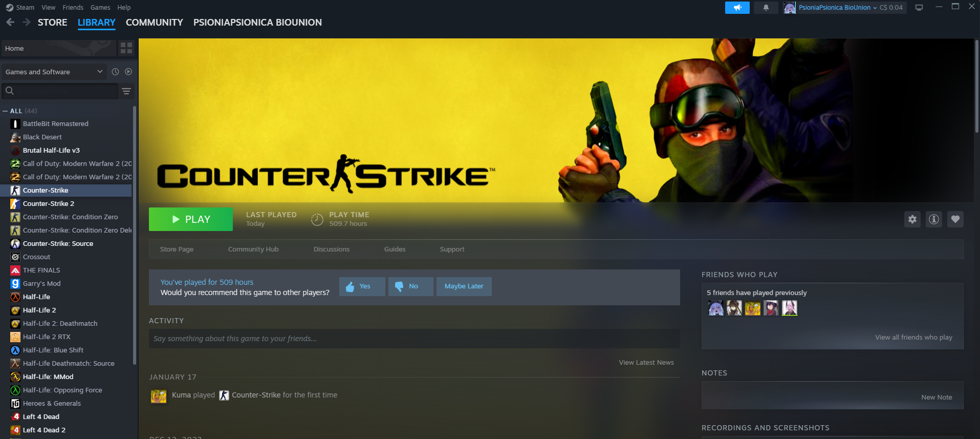Open the Friends menu
This screenshot has width=980, height=439.
pos(73,8)
